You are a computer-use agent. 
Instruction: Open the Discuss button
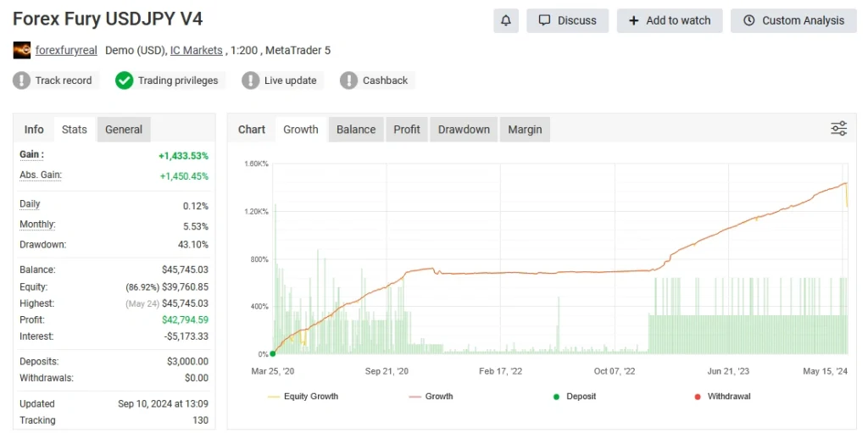[567, 20]
